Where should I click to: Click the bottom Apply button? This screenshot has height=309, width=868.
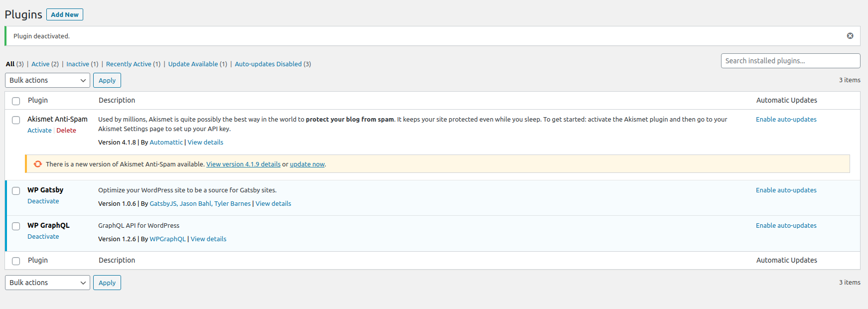point(107,283)
